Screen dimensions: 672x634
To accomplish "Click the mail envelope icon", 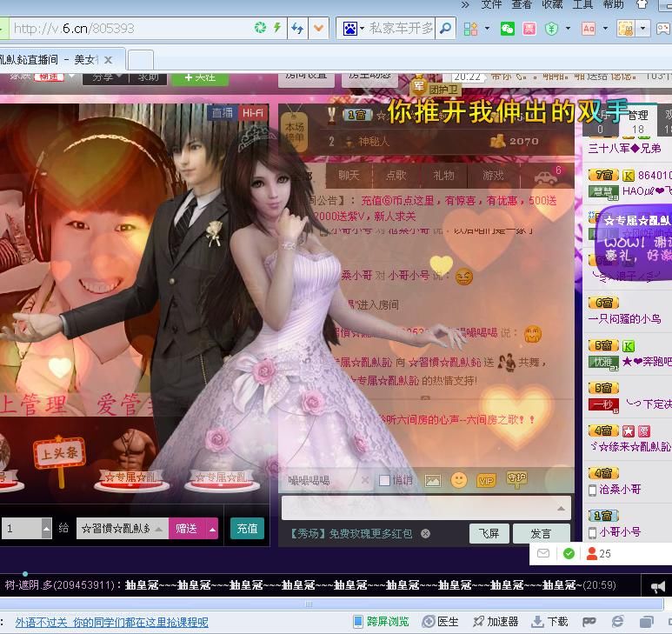I will (543, 553).
